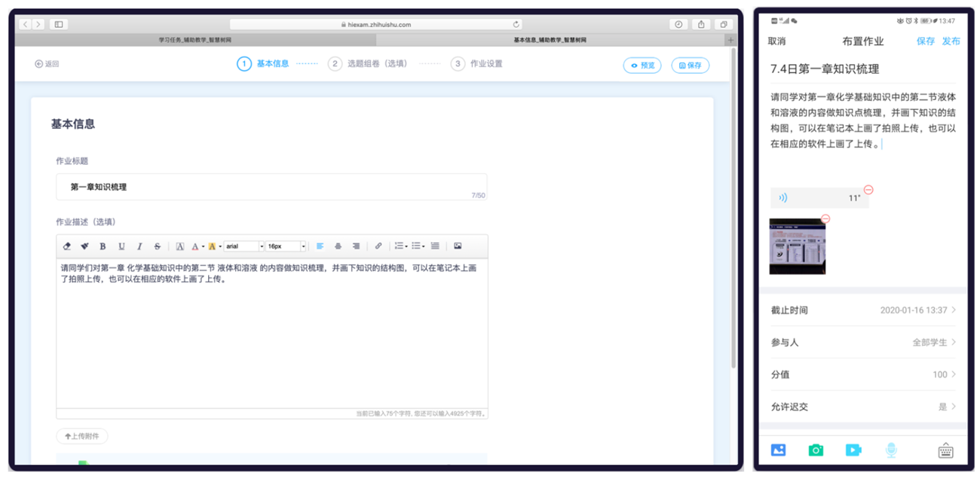
Task: Remove the 11-second audio attachment
Action: click(x=868, y=190)
